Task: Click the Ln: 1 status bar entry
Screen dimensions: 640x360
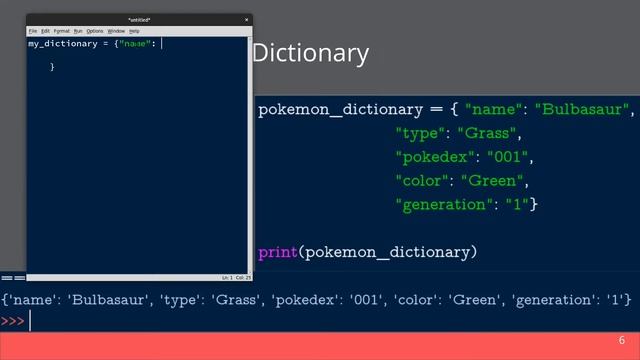Action: pos(227,278)
